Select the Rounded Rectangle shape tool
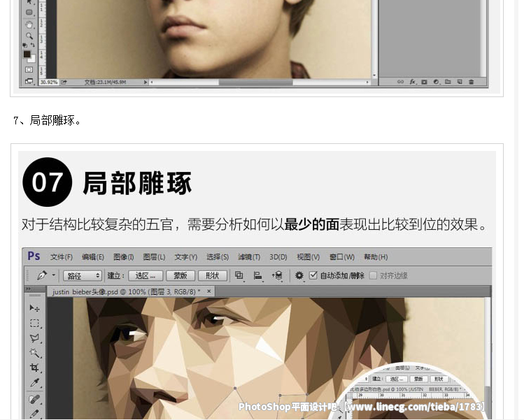 tap(29, 13)
